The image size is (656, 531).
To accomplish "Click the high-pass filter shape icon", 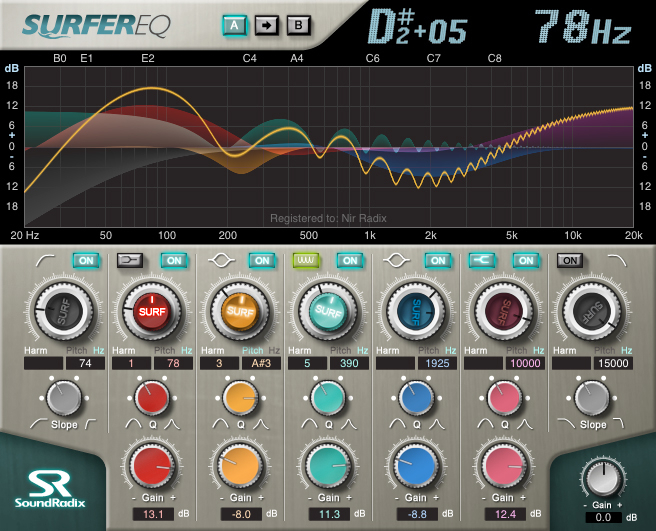I will [x=45, y=260].
